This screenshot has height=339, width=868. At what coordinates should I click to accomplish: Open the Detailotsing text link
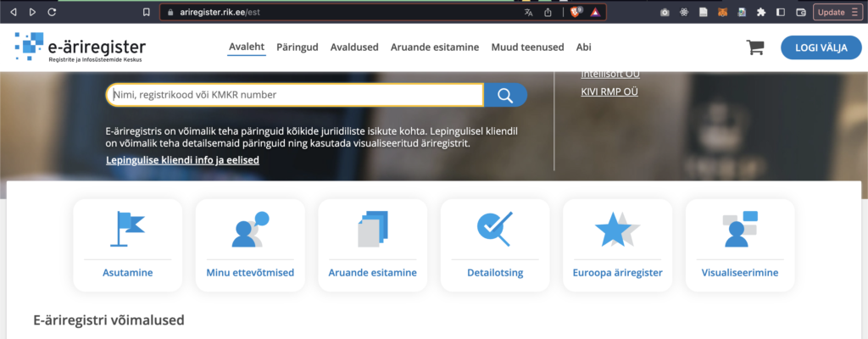[x=495, y=273]
